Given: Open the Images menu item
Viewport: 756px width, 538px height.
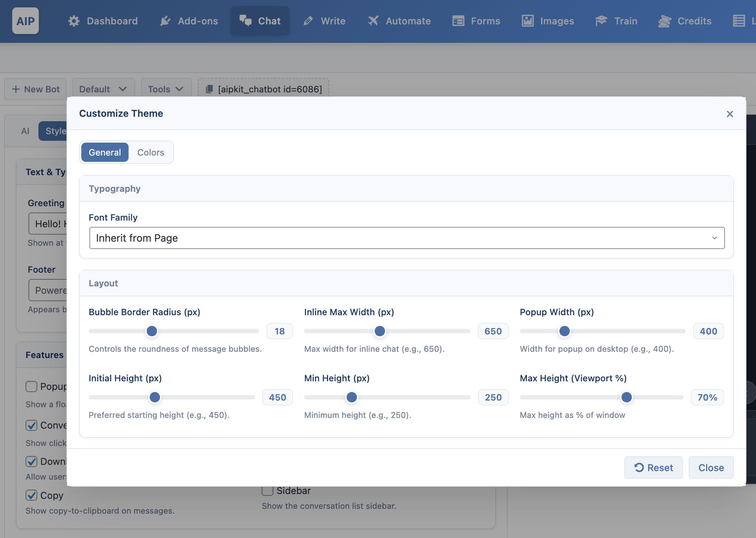Looking at the screenshot, I should [x=548, y=21].
